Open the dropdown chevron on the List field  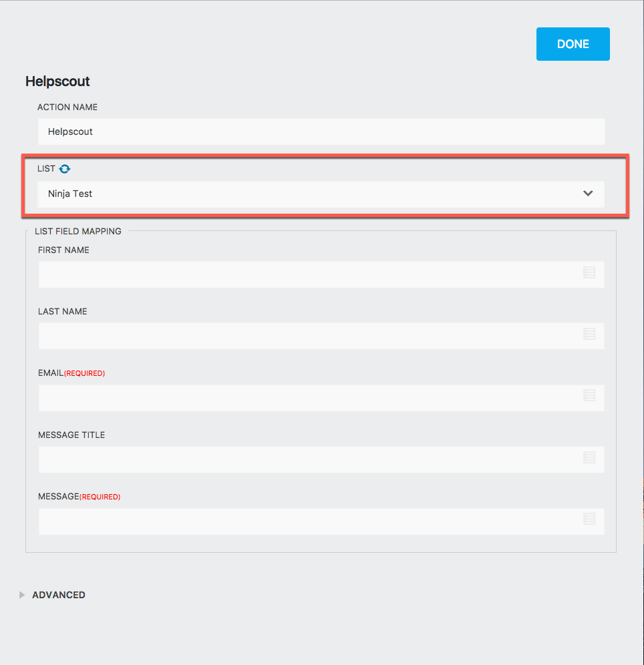click(588, 193)
